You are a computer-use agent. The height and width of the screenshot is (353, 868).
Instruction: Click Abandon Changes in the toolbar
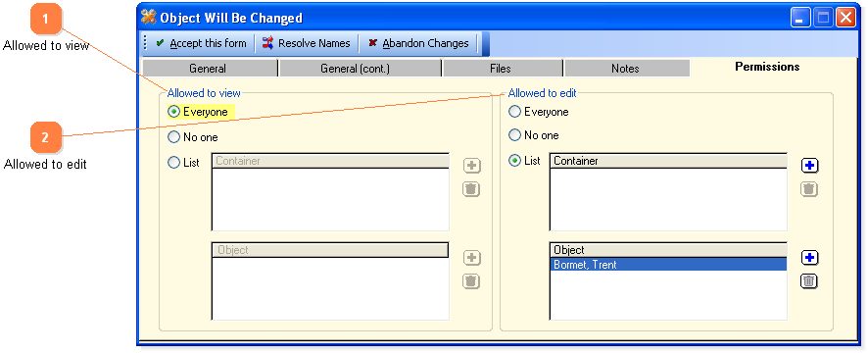[418, 43]
